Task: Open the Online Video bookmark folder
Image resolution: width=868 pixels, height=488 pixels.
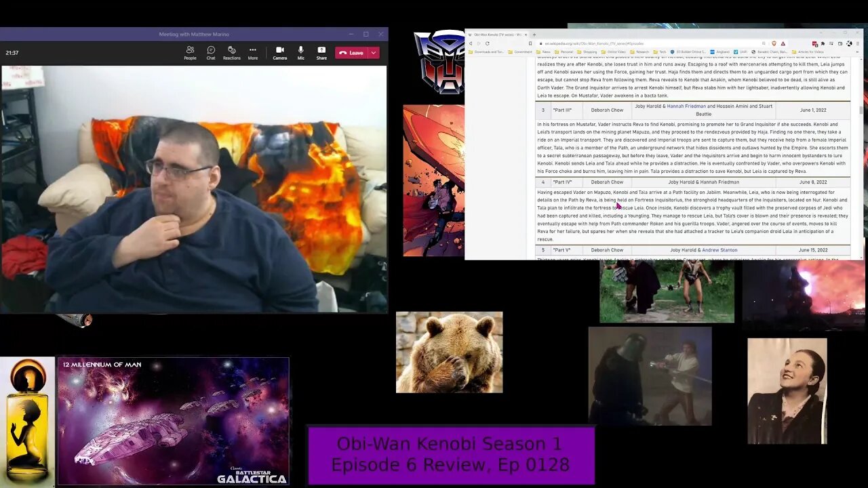Action: click(614, 52)
